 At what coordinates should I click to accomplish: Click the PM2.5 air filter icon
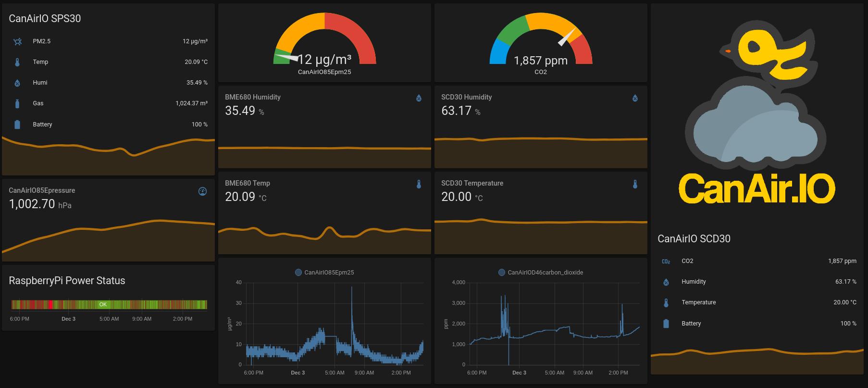click(17, 41)
